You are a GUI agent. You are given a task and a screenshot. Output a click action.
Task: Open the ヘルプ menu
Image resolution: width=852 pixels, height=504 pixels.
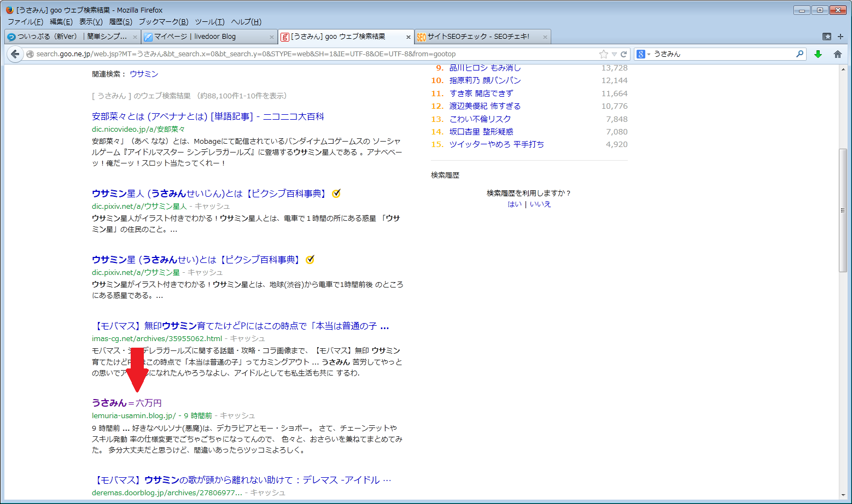pyautogui.click(x=246, y=22)
